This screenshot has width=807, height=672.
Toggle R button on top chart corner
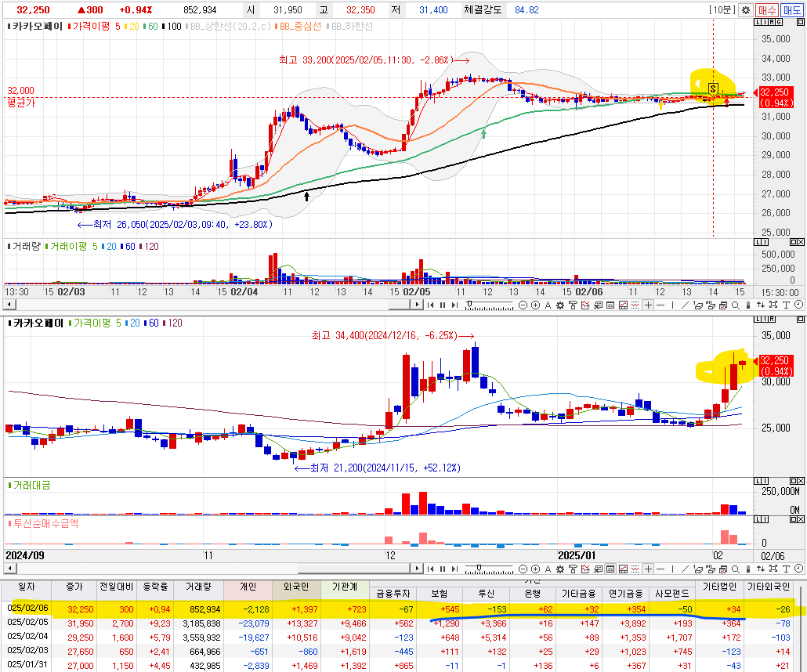click(x=772, y=22)
